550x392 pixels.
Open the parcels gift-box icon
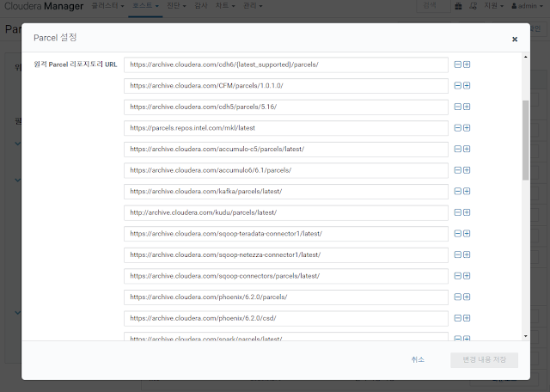(458, 6)
